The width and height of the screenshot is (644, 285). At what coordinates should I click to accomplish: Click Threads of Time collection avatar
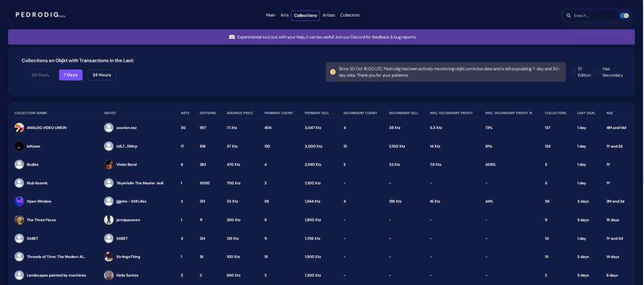coord(19,257)
